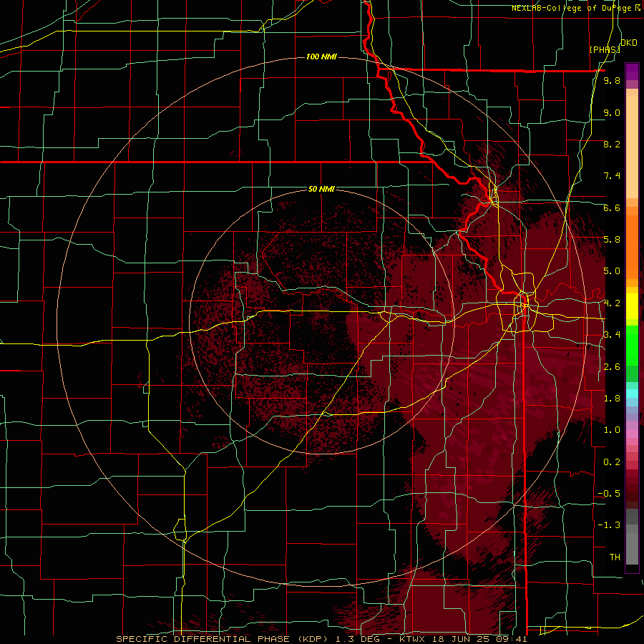
Task: Select the 4.2 value on the scale
Action: 612,303
